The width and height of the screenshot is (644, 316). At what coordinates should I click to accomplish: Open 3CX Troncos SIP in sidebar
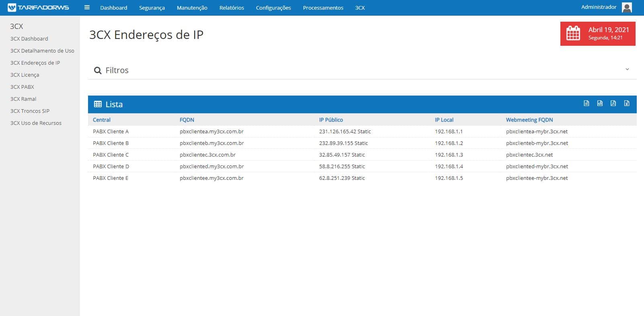[30, 111]
